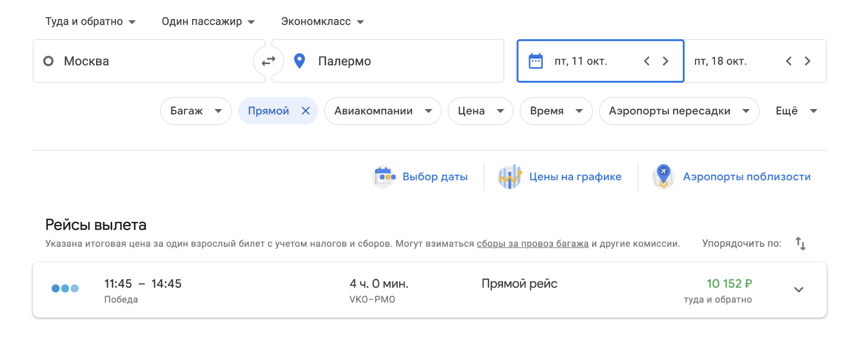Image resolution: width=868 pixels, height=339 pixels.
Task: Click the Победа airline logo
Action: click(65, 288)
